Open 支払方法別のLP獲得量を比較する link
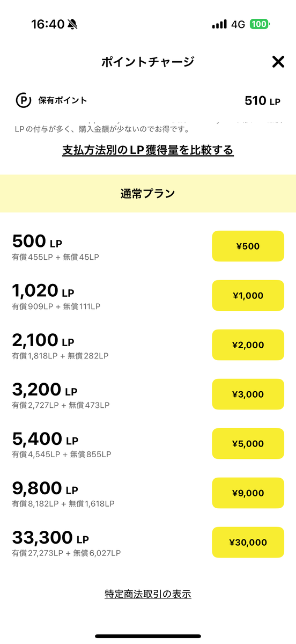 148,150
